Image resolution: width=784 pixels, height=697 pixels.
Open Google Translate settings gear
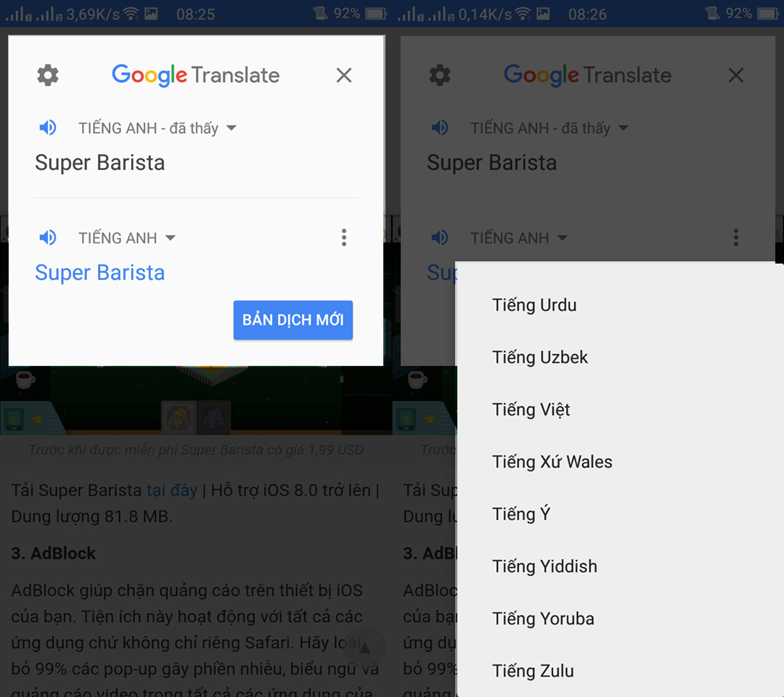[x=48, y=75]
